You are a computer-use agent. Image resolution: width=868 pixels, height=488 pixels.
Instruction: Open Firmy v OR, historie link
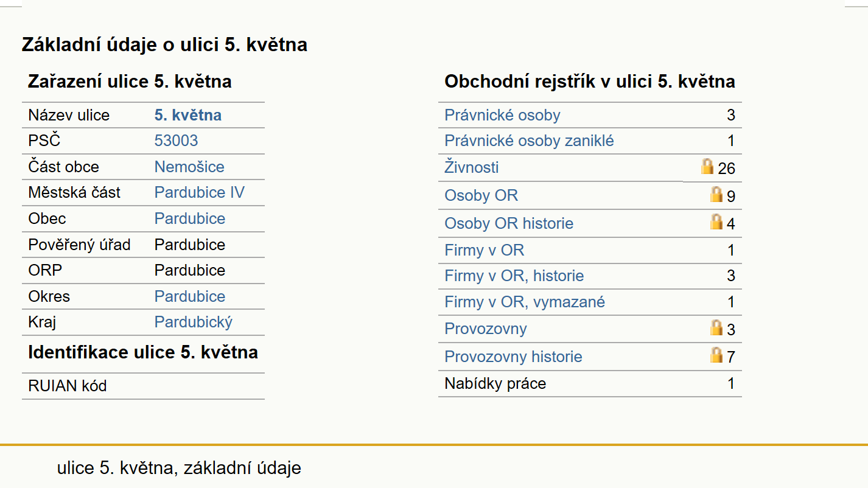coord(514,276)
